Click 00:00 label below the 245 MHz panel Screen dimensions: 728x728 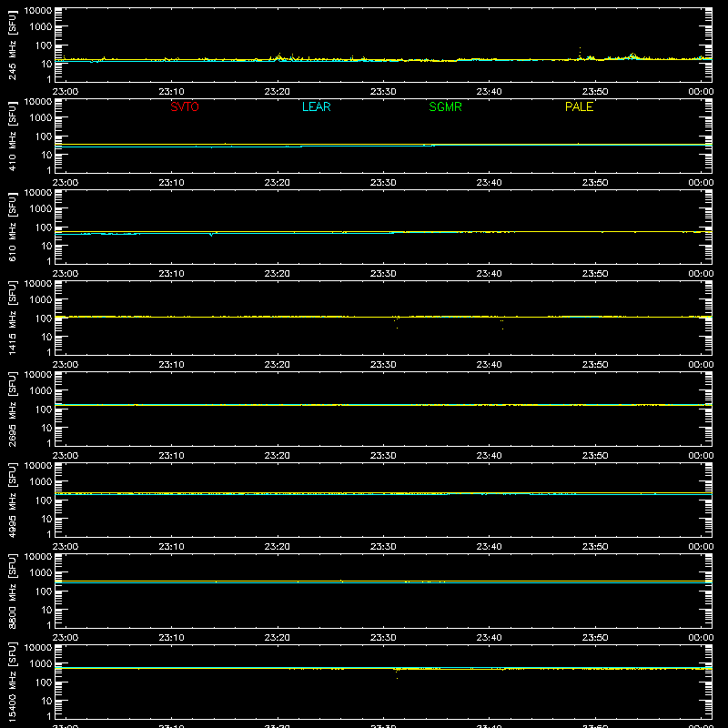pos(701,92)
